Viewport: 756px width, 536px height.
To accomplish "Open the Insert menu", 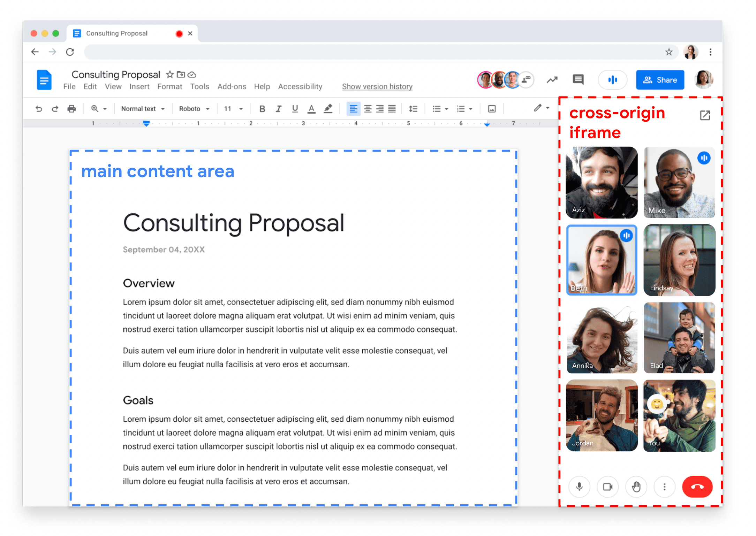I will 138,86.
